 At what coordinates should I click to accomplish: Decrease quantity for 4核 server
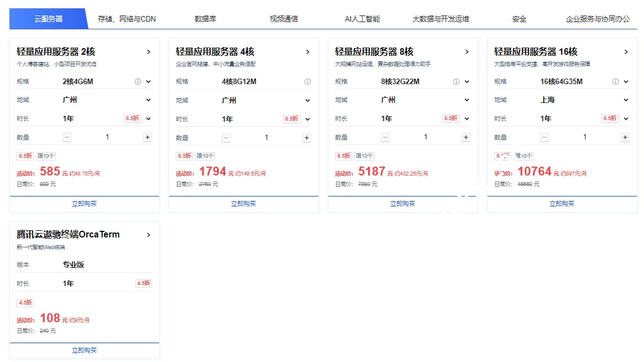tap(226, 137)
